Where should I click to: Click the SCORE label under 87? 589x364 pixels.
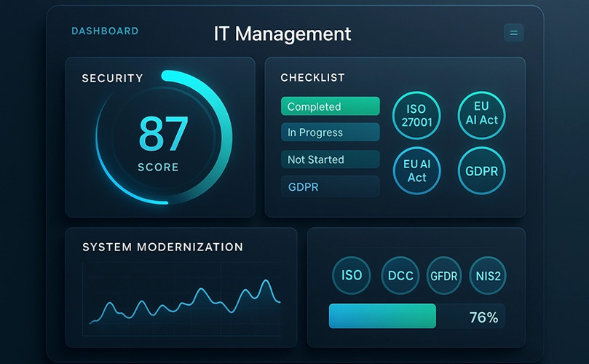(x=158, y=167)
